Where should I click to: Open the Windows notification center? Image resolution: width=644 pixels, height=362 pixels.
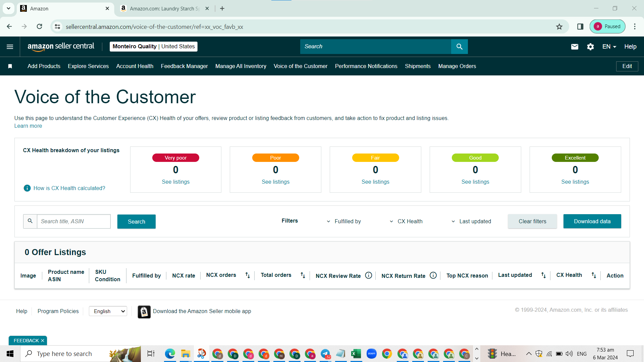tap(630, 354)
